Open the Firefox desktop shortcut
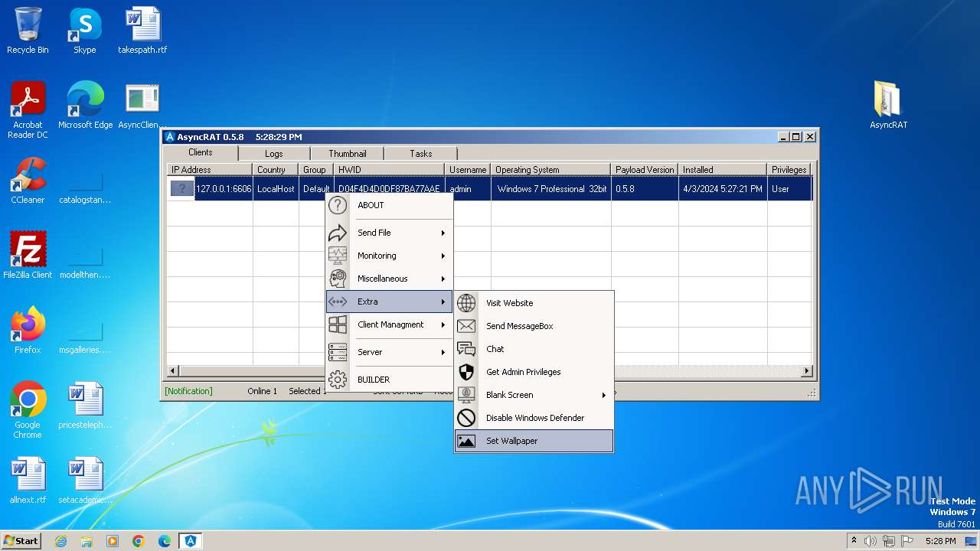 28,331
